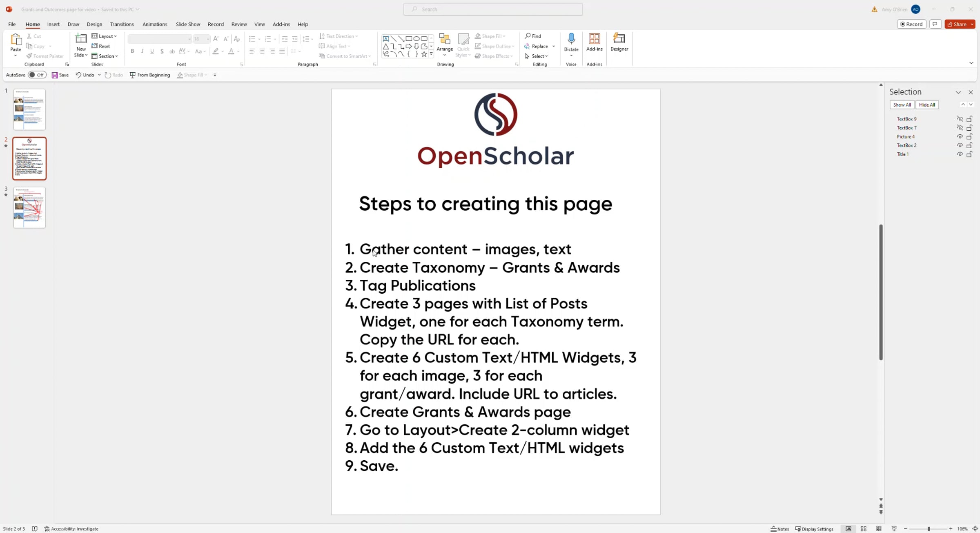Go to the Slide Show tab
Viewport: 980px width, 533px height.
[188, 24]
